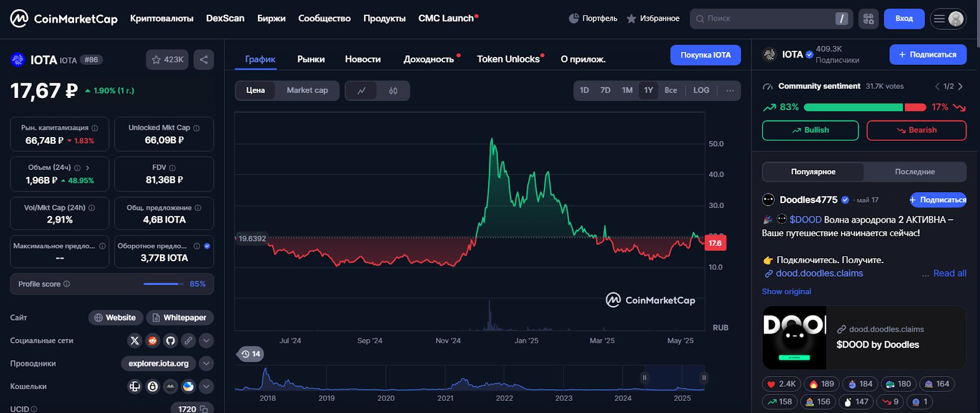
Task: Set chart range to Все
Action: [x=671, y=91]
